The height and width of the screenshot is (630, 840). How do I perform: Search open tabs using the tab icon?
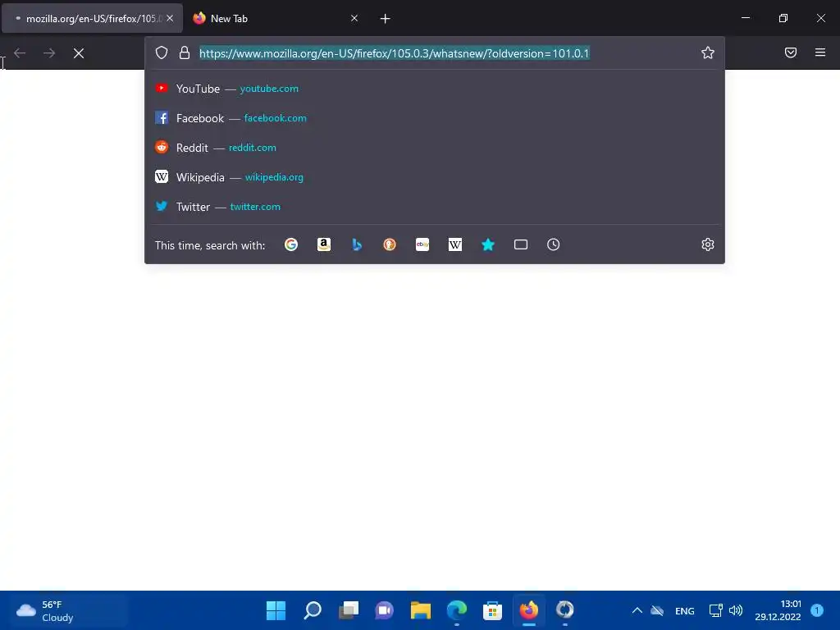(x=521, y=244)
